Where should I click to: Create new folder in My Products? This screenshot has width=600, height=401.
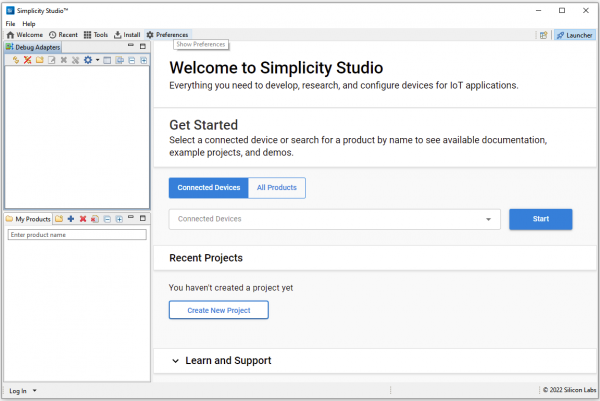[x=59, y=219]
